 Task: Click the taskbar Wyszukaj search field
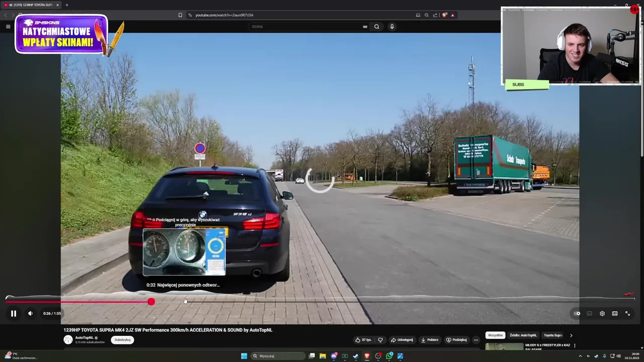[x=278, y=356]
